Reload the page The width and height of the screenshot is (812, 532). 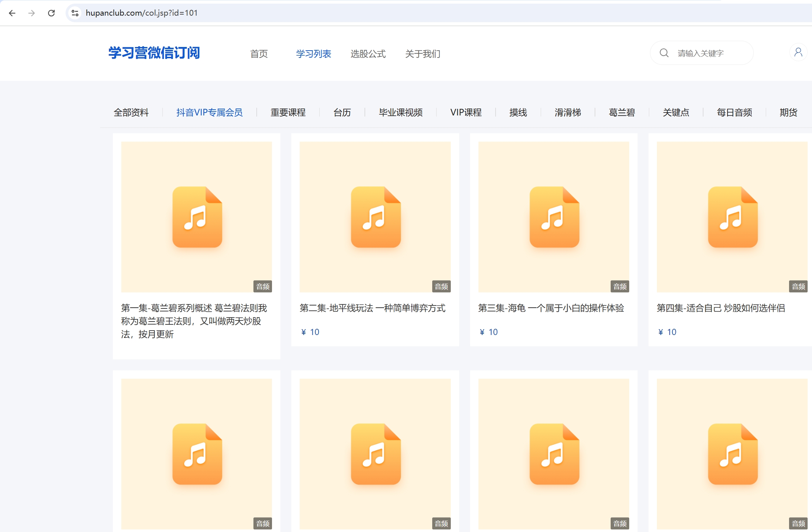(51, 13)
